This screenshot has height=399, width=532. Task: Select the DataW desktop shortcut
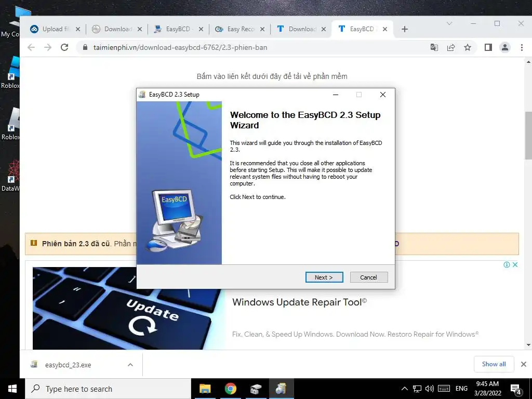pos(10,176)
